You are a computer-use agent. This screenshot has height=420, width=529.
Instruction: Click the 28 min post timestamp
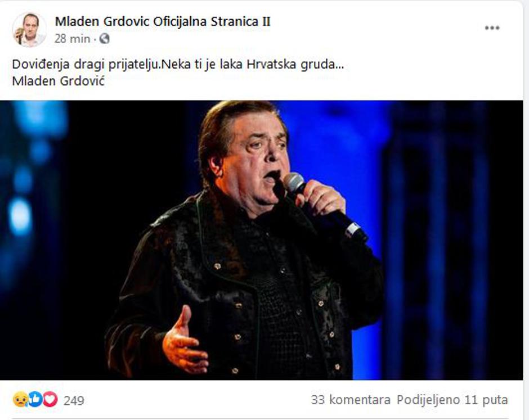[x=72, y=39]
